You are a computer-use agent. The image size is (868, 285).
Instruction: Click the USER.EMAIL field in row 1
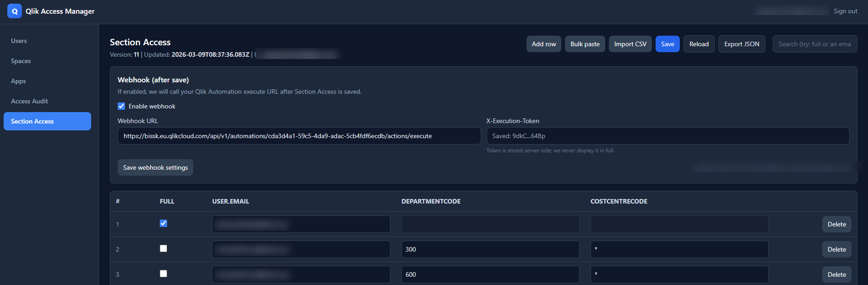coord(301,224)
